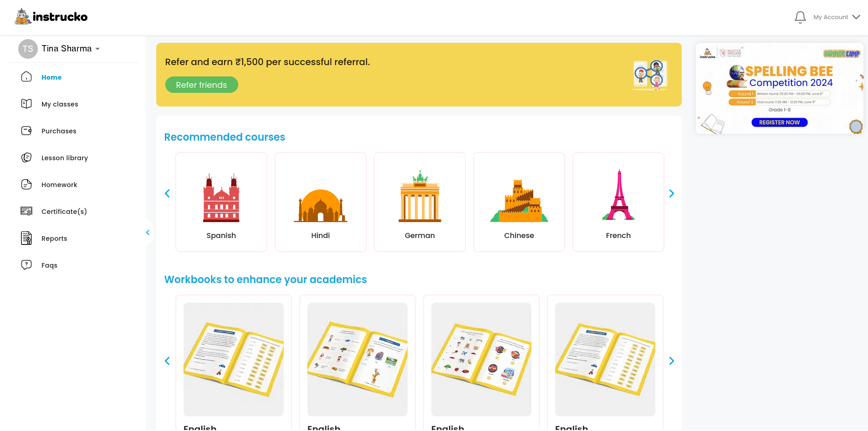This screenshot has width=868, height=431.
Task: Open the French course card
Action: tap(618, 202)
